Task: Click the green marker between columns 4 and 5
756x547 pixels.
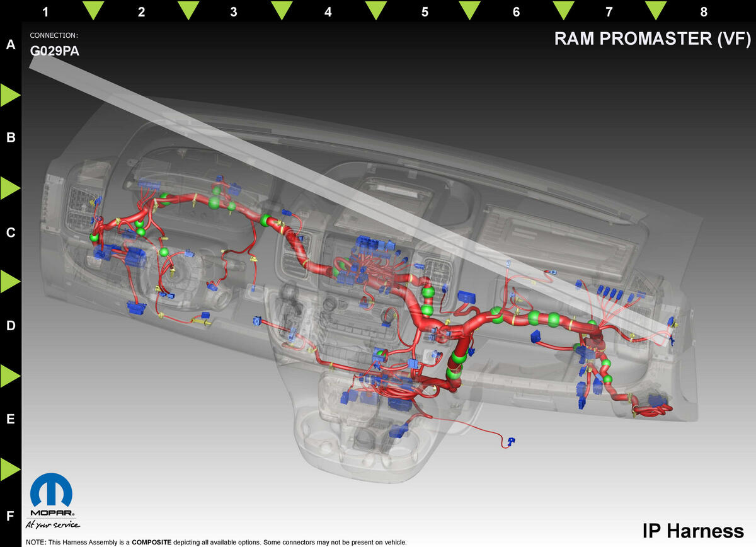Action: pos(376,10)
